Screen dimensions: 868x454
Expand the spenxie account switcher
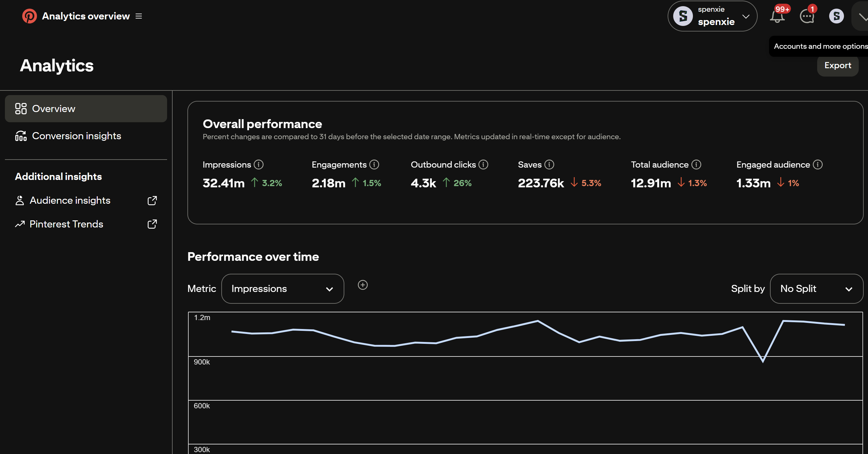click(712, 16)
